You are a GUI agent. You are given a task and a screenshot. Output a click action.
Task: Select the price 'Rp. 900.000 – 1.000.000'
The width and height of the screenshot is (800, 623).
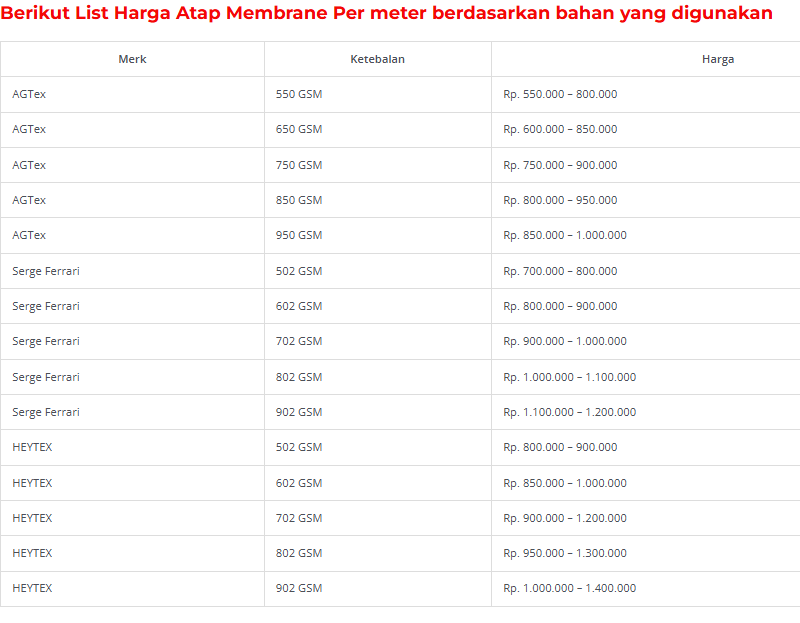565,341
